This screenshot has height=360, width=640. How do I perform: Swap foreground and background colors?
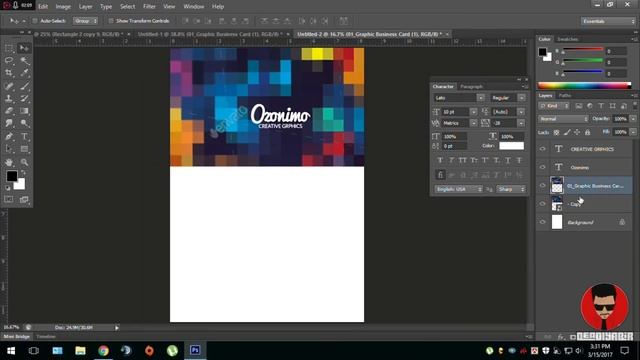[23, 173]
